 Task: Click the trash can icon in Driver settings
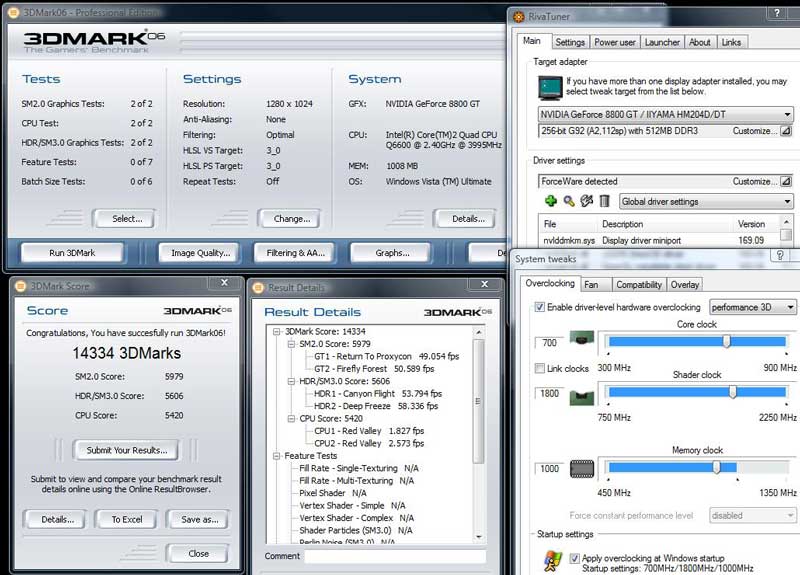[x=604, y=201]
